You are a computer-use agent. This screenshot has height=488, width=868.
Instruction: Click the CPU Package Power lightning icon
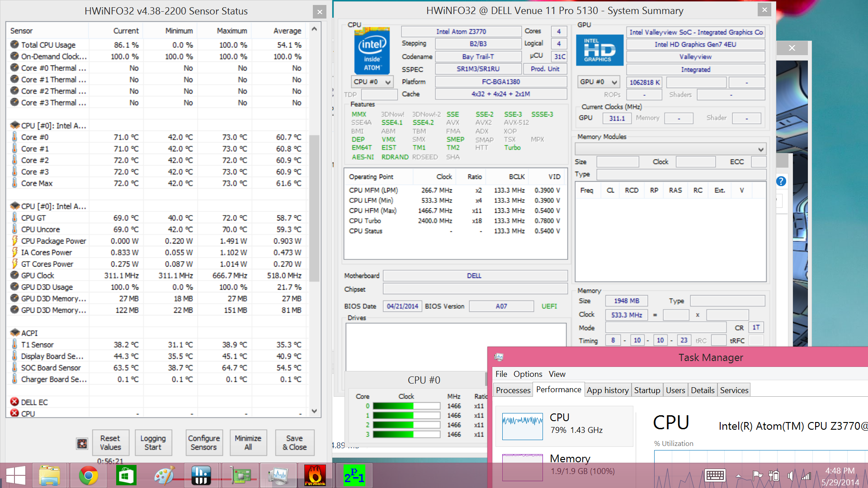click(14, 240)
